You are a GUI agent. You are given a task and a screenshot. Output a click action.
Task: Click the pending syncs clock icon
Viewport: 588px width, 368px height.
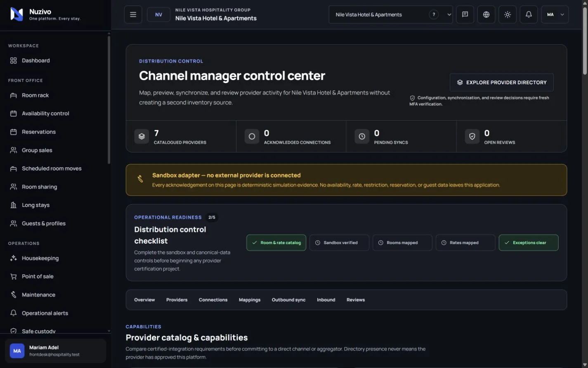point(362,136)
